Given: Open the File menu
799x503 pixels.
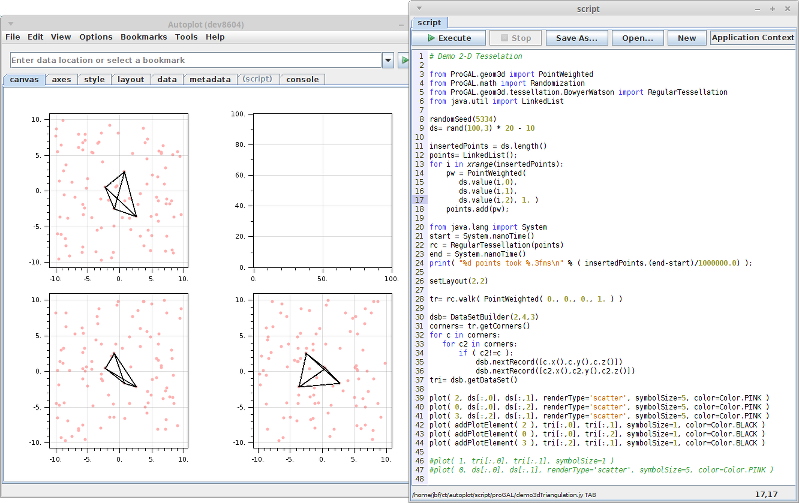Looking at the screenshot, I should (13, 37).
